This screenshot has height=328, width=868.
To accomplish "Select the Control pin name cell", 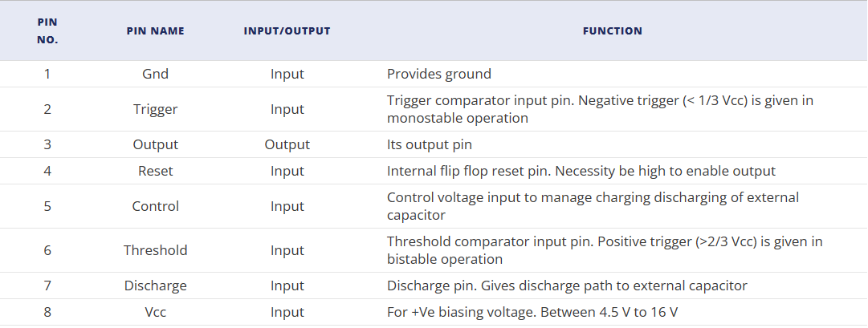I will coord(155,206).
